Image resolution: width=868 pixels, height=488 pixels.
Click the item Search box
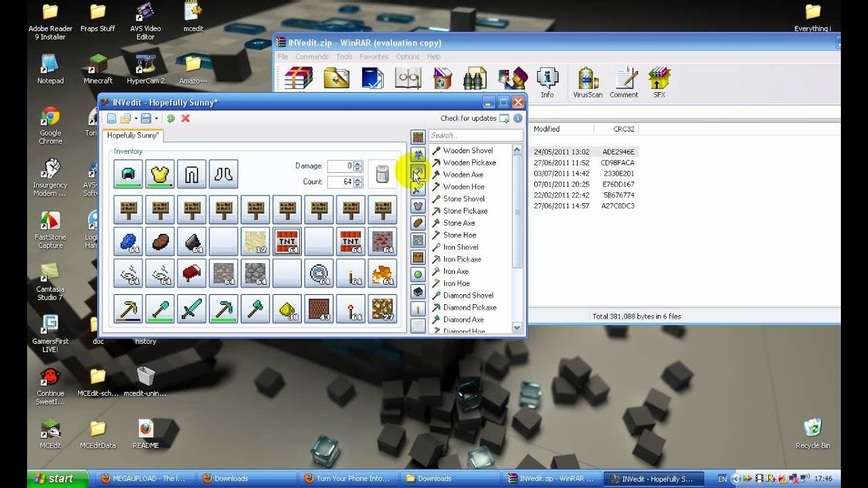(x=475, y=136)
